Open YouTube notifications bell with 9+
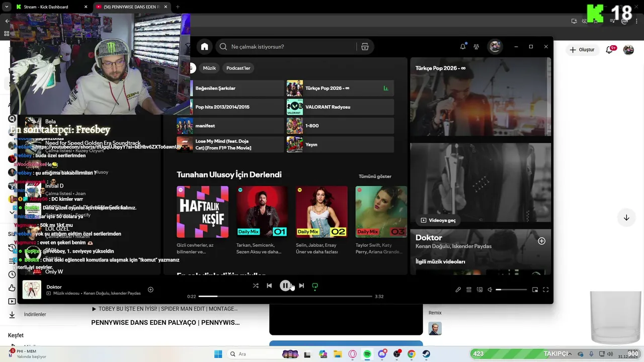This screenshot has height=362, width=644. click(x=610, y=50)
